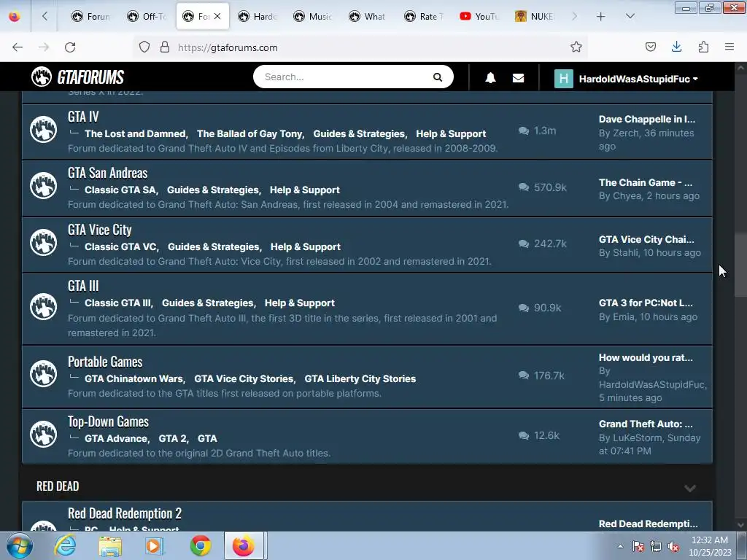
Task: Open the Firefox hamburger application menu
Action: click(x=729, y=47)
